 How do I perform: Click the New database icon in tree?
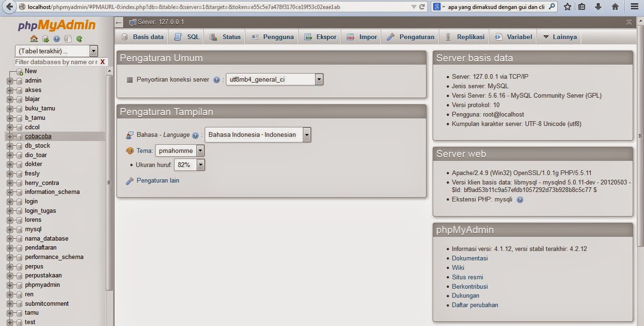point(19,71)
